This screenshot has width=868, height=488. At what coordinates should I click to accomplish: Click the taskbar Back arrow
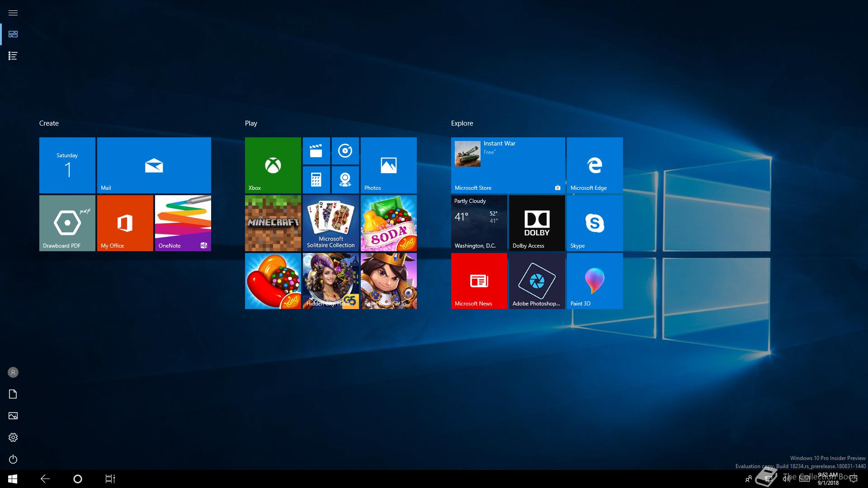click(x=45, y=479)
